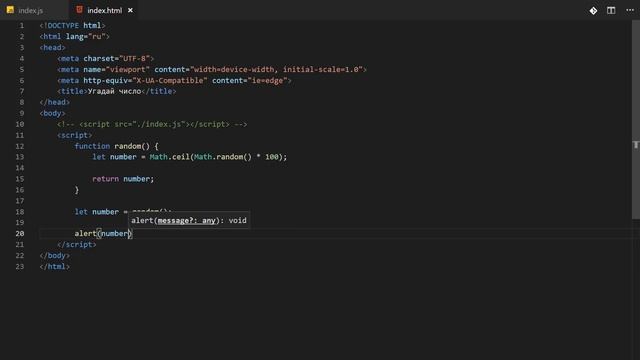The height and width of the screenshot is (360, 640).
Task: Click the commented-out script src line
Action: [x=152, y=124]
